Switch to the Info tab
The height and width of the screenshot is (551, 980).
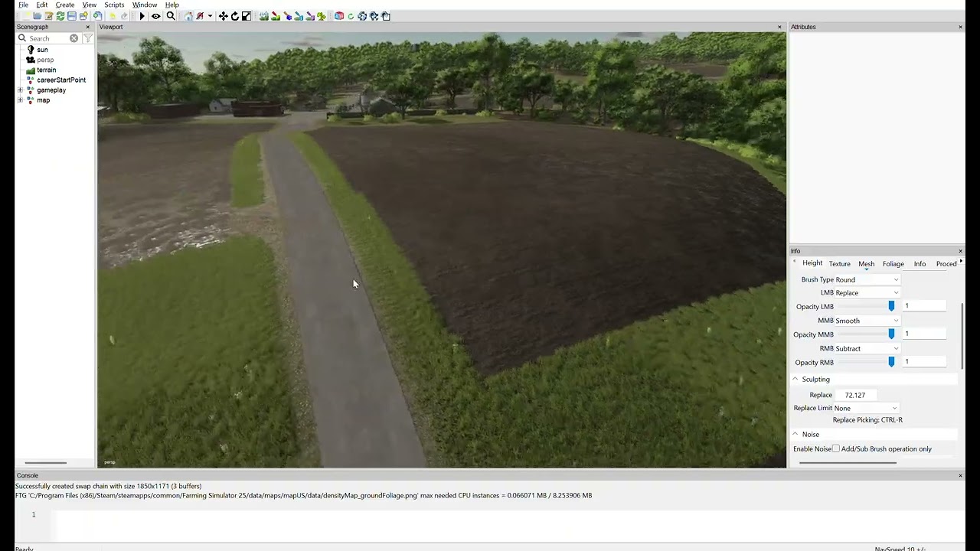920,264
